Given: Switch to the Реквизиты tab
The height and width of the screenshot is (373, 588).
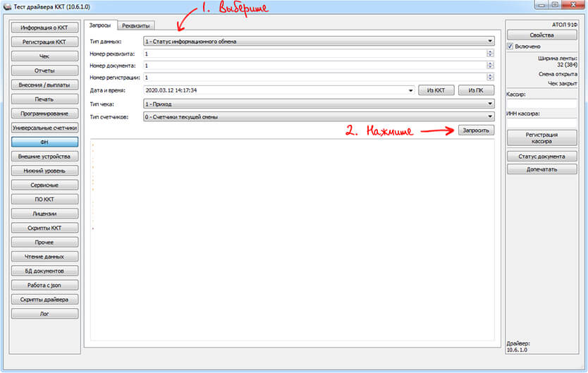Looking at the screenshot, I should click(135, 25).
